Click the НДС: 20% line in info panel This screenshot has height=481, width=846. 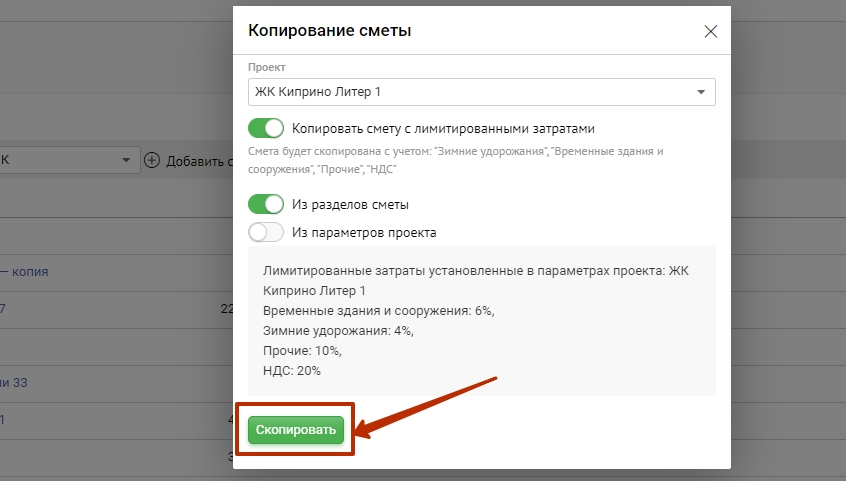[292, 370]
